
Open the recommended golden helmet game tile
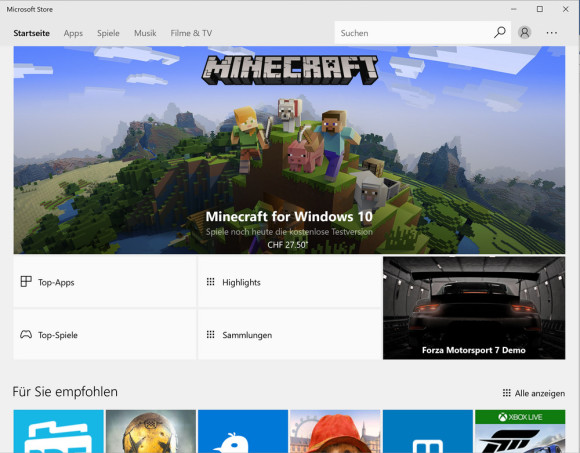pos(151,431)
